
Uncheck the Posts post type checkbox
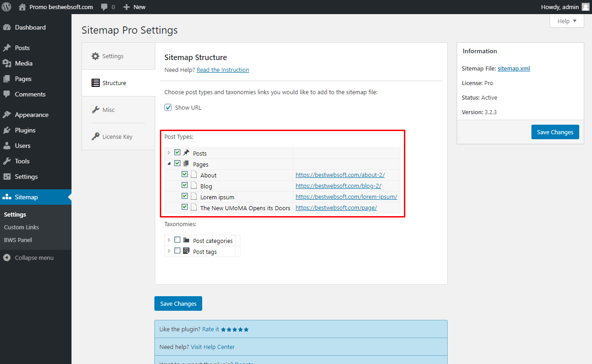point(178,152)
